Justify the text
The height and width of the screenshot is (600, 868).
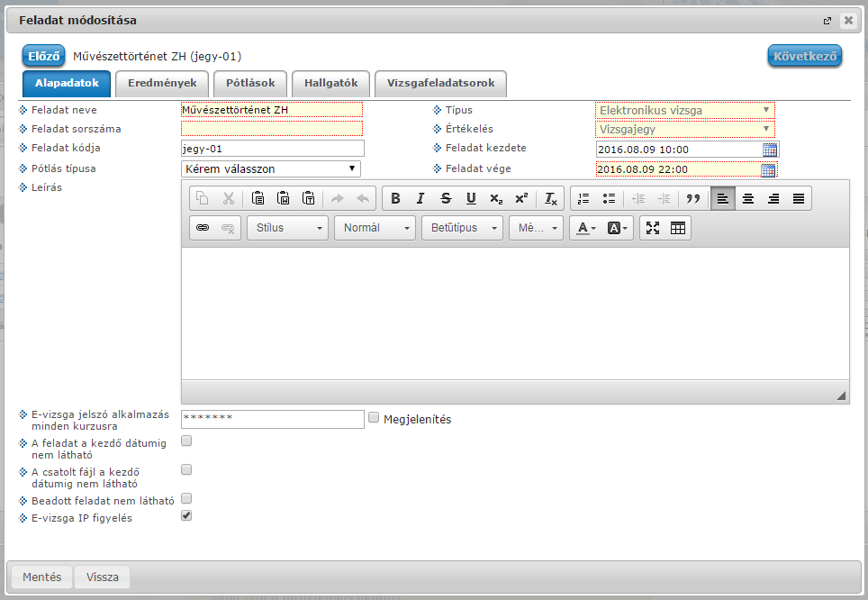799,198
